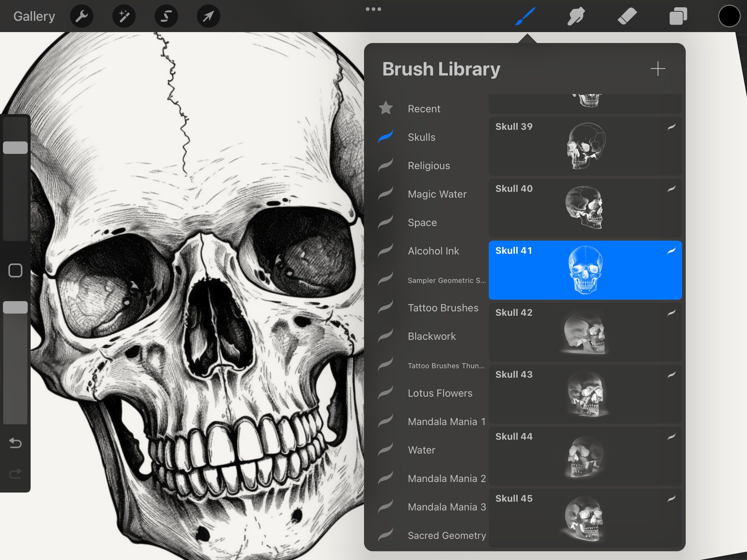The image size is (747, 560).
Task: Select the Skull 45 brush
Action: pyautogui.click(x=585, y=518)
